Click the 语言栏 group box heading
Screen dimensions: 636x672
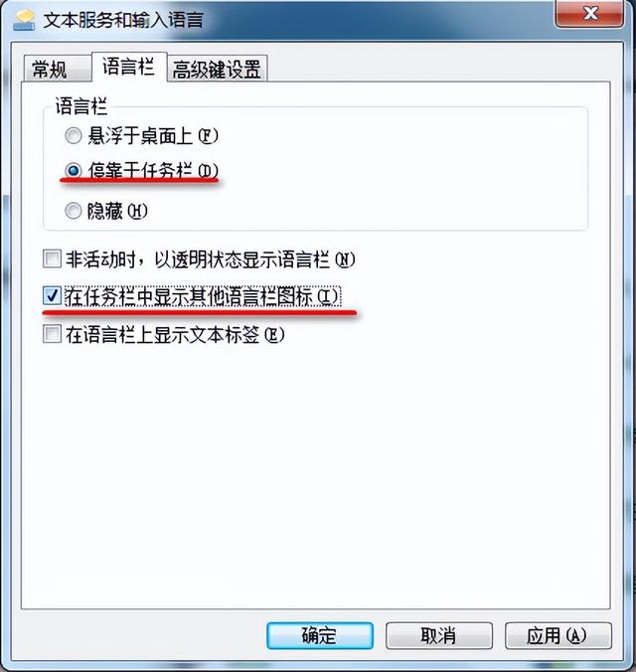click(81, 105)
